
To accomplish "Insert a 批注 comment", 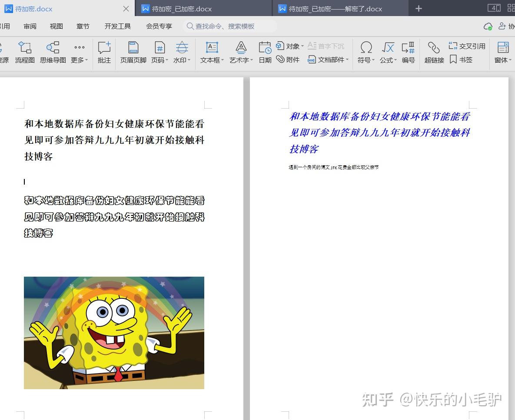I will (104, 52).
